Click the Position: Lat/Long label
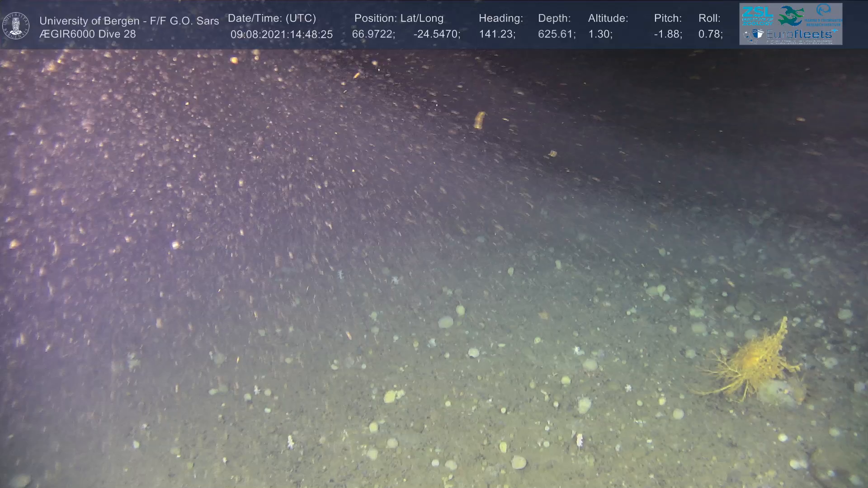The image size is (868, 488). [399, 19]
